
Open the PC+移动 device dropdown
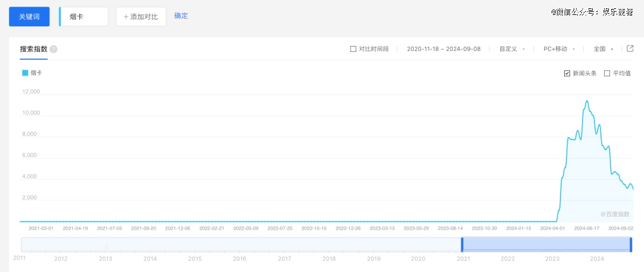(558, 49)
